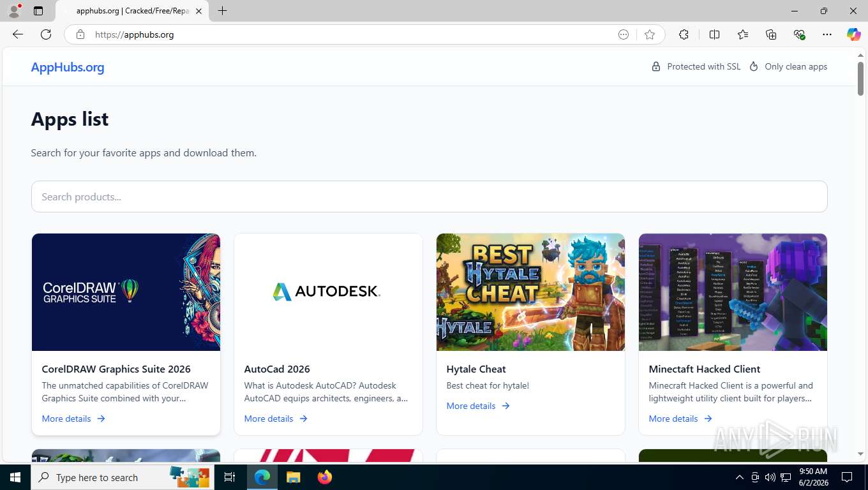Open the taskbar clock and date
Screen dimensions: 868x490
click(x=813, y=477)
